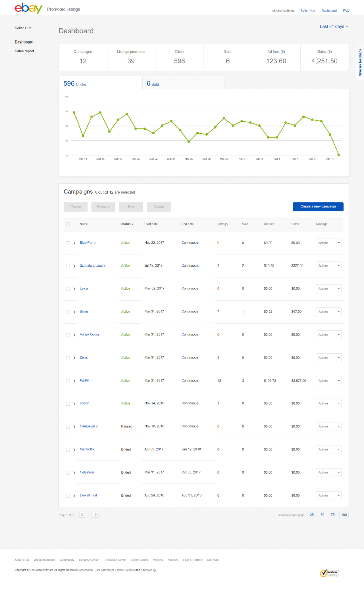The image size is (364, 589).
Task: Expand the Leica campaign row
Action: 74,289
